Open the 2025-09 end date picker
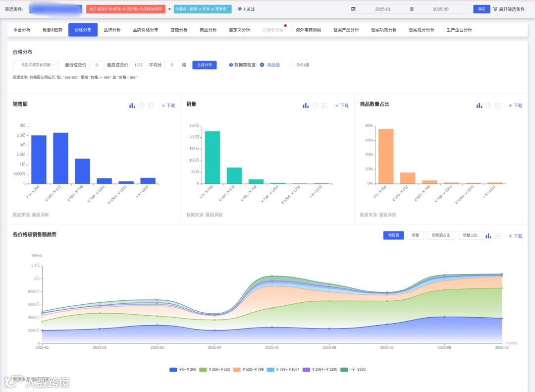The width and height of the screenshot is (535, 392). 440,9
